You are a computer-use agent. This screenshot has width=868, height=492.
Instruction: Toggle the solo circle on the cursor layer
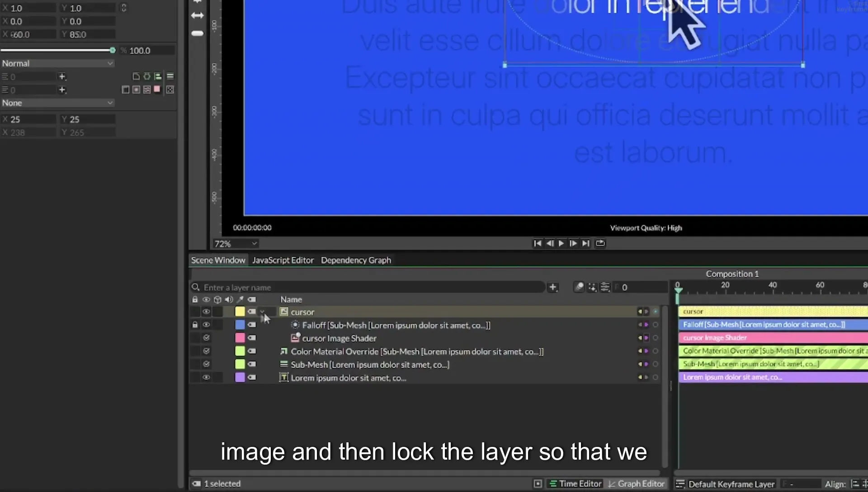click(655, 312)
